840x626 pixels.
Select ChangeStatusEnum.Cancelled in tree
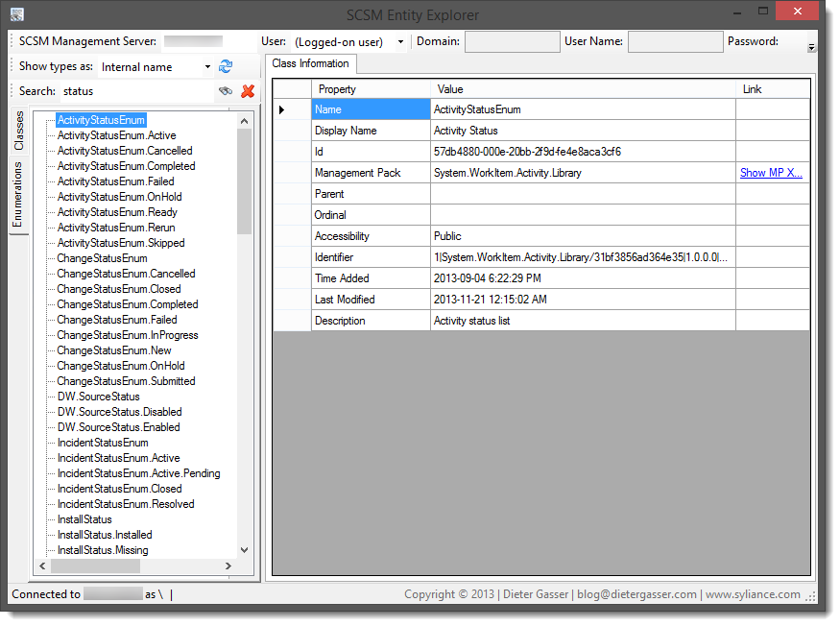tap(126, 274)
